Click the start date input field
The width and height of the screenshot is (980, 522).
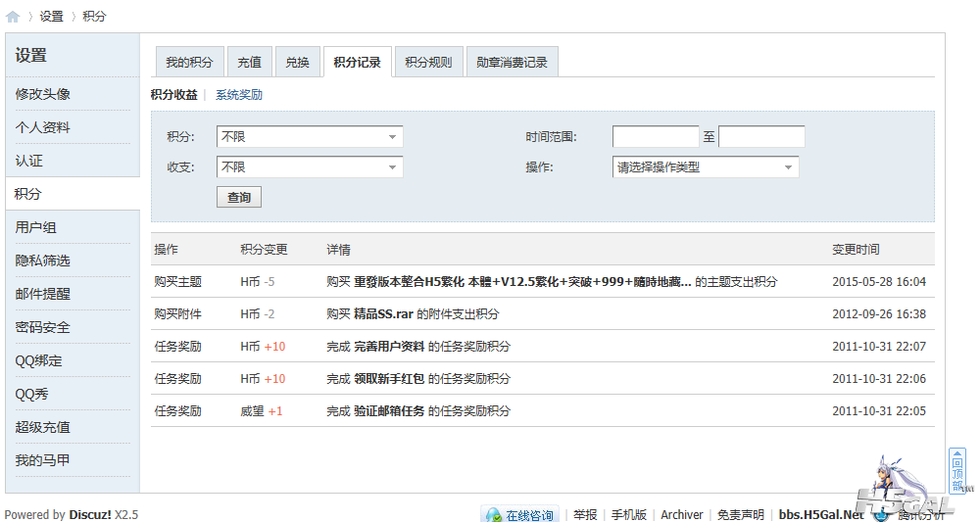pyautogui.click(x=656, y=137)
